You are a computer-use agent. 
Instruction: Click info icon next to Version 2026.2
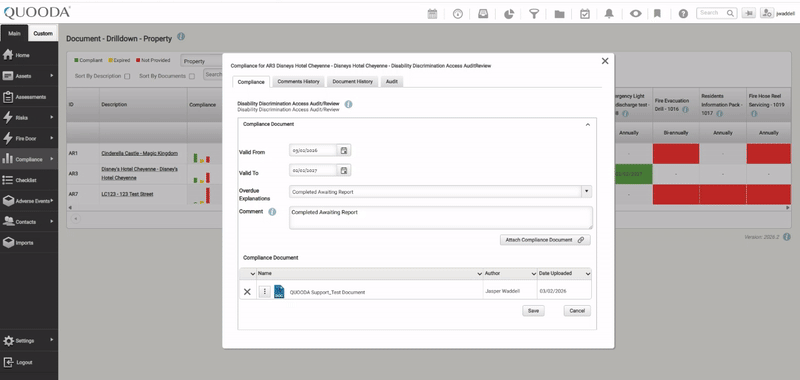tap(787, 237)
